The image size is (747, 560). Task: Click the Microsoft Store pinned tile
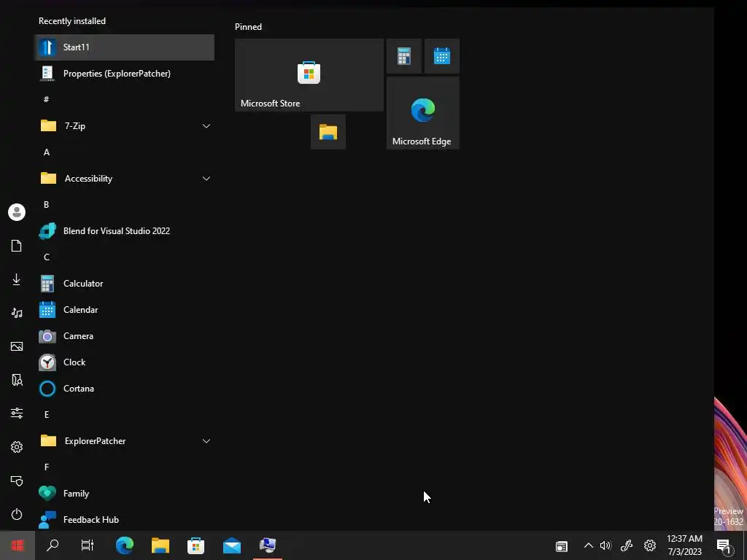coord(309,75)
